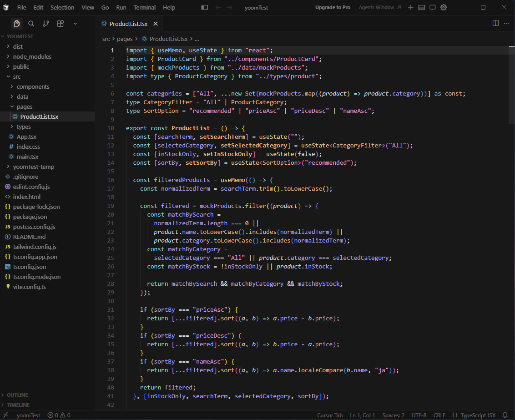Toggle the bottom panel icon
The image size is (515, 420).
pos(422,7)
